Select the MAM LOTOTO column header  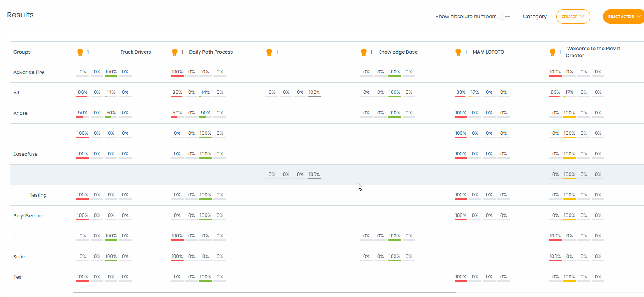[488, 52]
